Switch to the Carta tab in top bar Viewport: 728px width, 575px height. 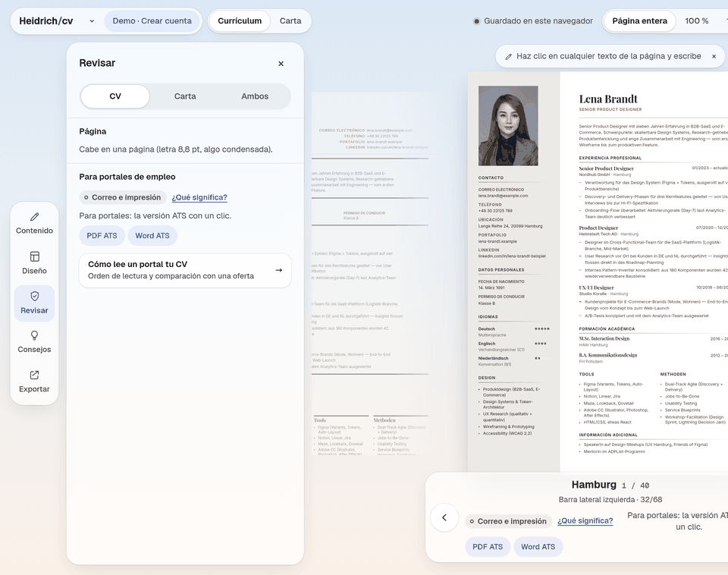pos(290,21)
